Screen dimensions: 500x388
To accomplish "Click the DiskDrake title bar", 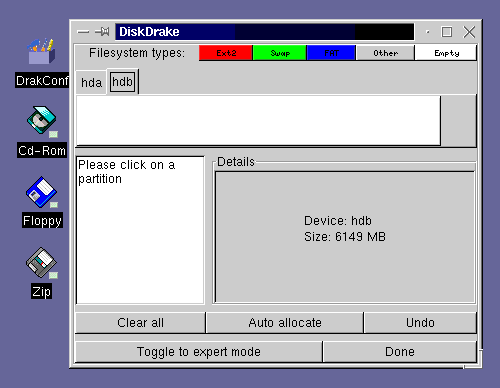I will 265,32.
